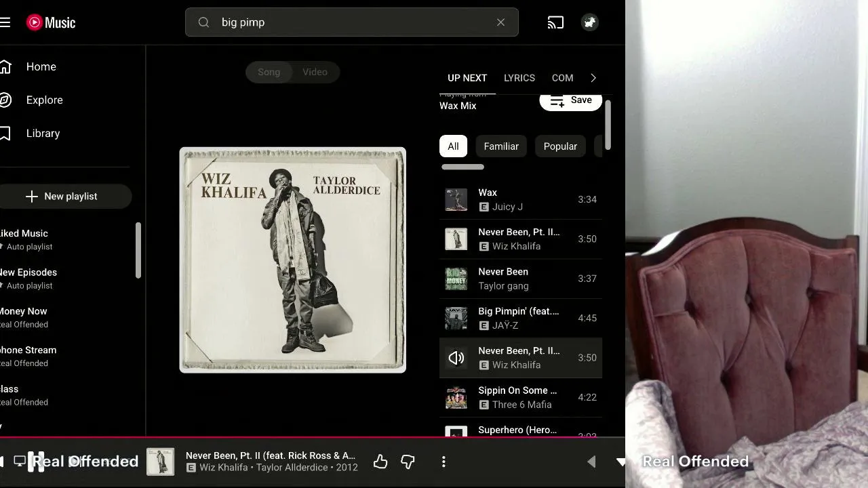
Task: Open more actions three-dot menu
Action: click(443, 462)
